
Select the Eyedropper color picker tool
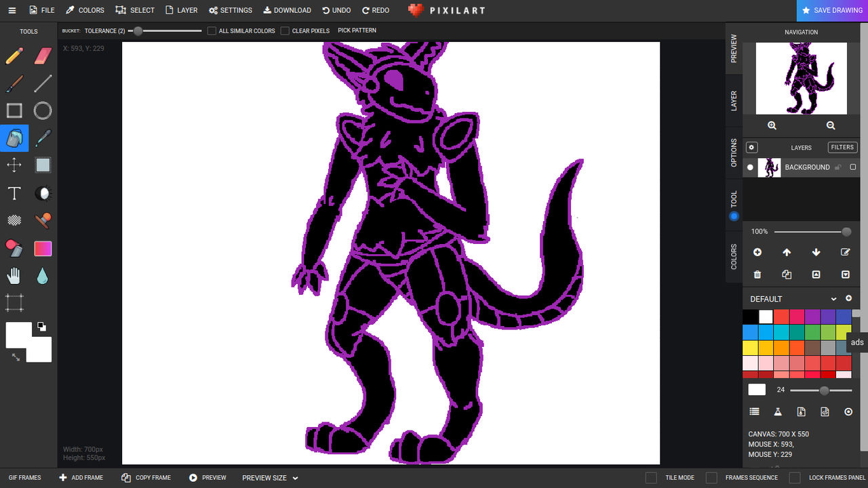point(43,138)
